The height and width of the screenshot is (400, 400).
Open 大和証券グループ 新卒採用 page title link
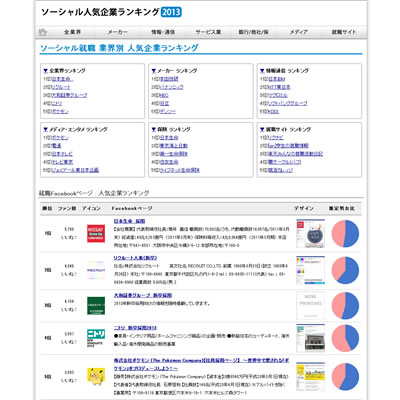(x=143, y=295)
